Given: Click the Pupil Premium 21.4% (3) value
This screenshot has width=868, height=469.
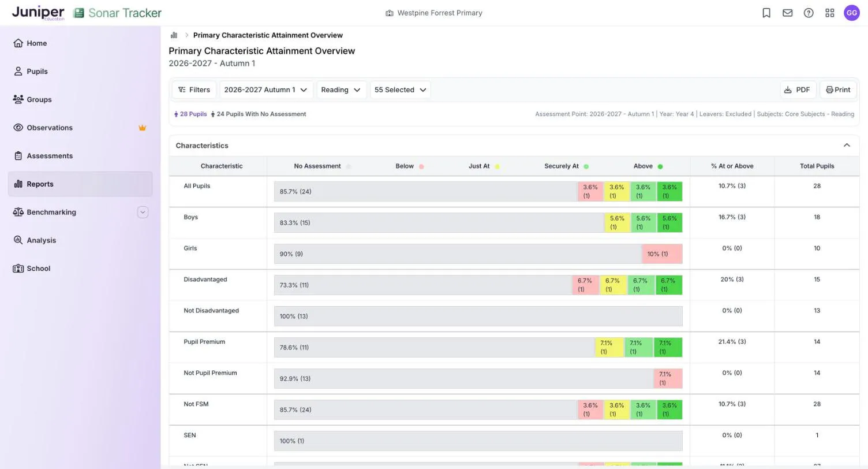Looking at the screenshot, I should [732, 342].
